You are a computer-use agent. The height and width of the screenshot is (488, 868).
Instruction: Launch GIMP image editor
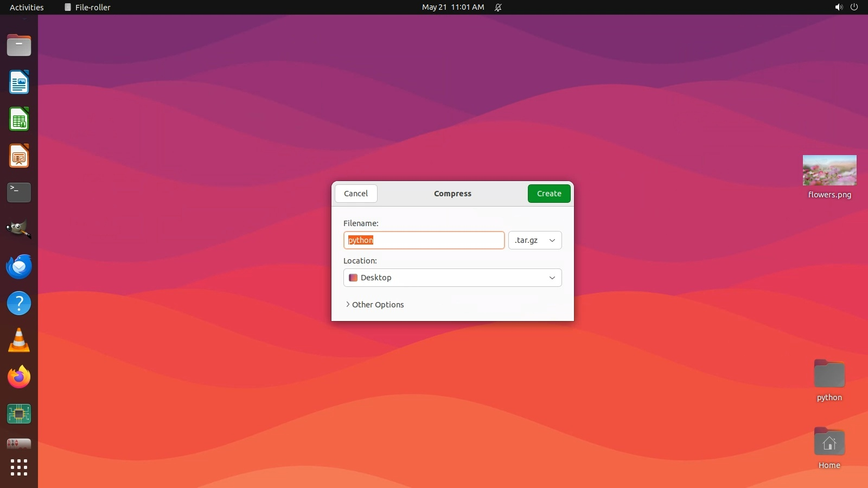pyautogui.click(x=19, y=229)
